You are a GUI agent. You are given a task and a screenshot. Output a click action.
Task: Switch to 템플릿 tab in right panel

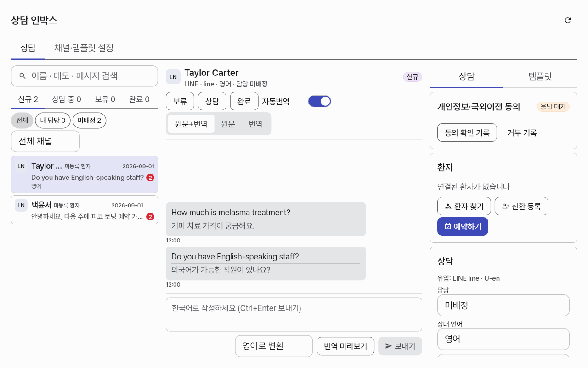coord(540,76)
